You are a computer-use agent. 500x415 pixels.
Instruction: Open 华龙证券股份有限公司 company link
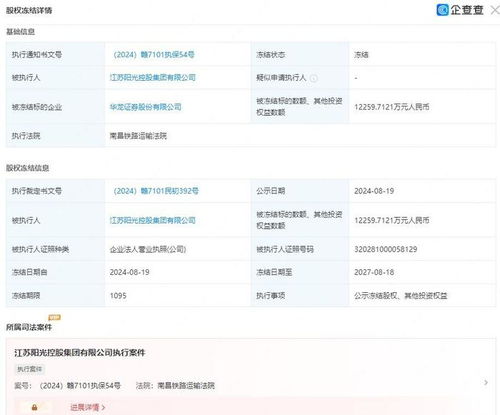[x=146, y=107]
